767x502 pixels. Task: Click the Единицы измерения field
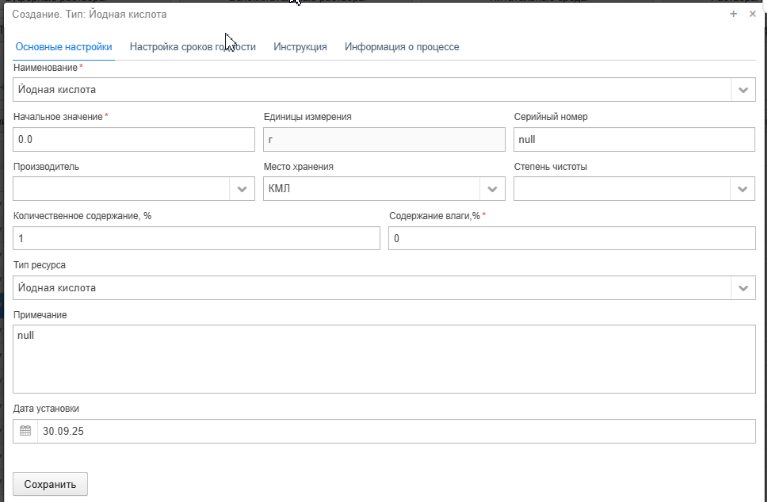tap(384, 139)
